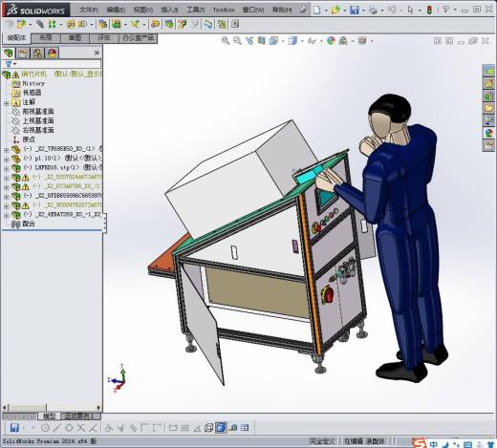The height and width of the screenshot is (448, 497).
Task: Open dropdown arrow beside Apply Scene icon
Action: pyautogui.click(x=353, y=41)
